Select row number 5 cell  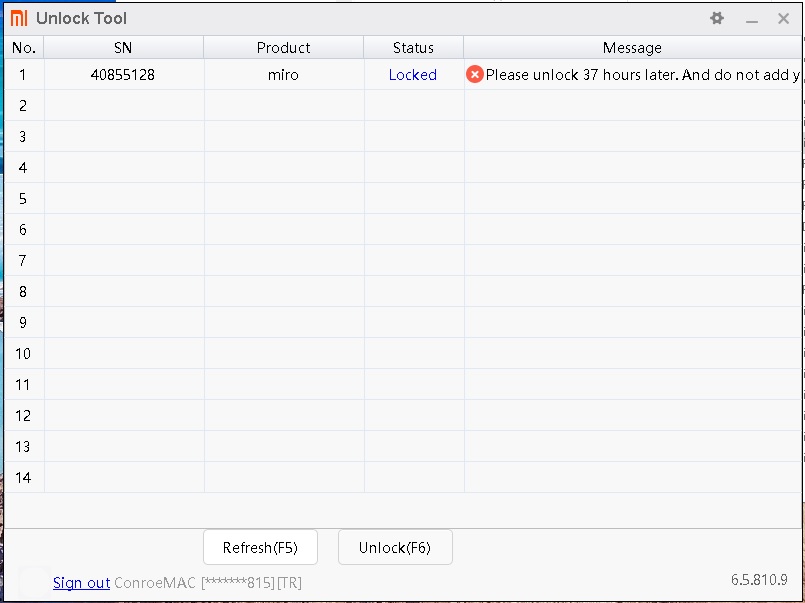tap(23, 199)
